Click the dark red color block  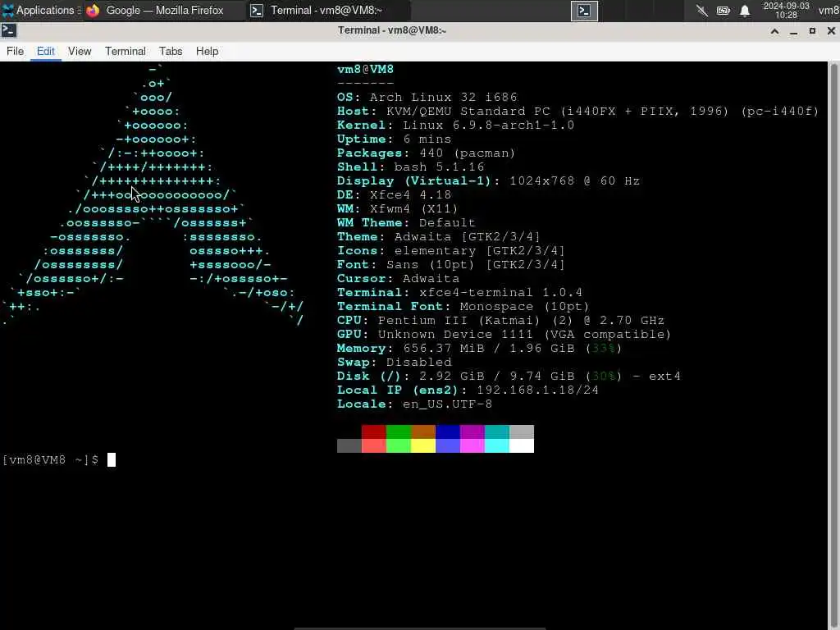coord(373,431)
